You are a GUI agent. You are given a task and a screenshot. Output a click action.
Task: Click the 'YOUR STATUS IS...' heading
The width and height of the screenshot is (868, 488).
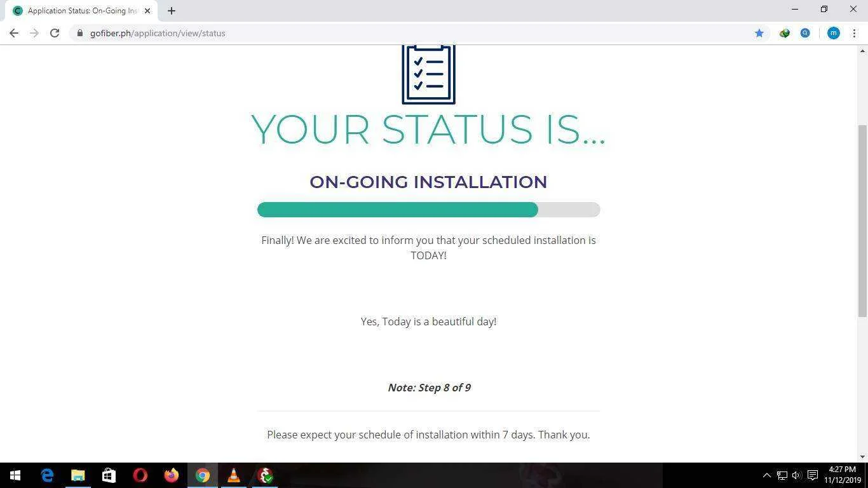(x=428, y=129)
